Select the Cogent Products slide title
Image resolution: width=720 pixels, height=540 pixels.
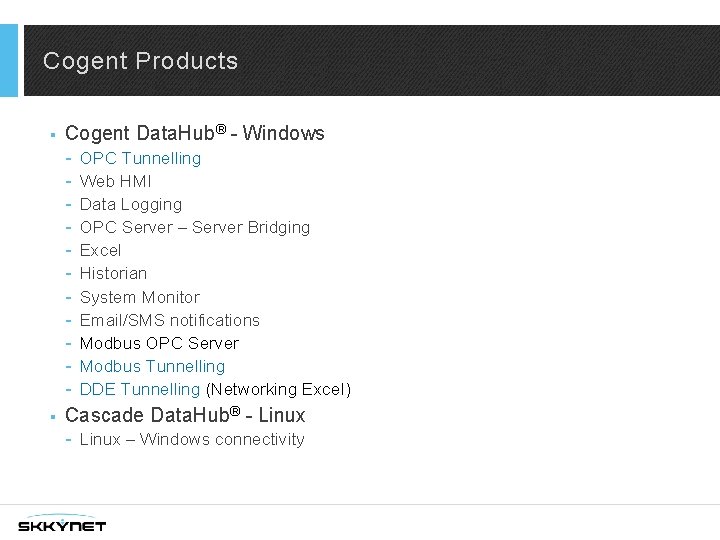click(141, 61)
